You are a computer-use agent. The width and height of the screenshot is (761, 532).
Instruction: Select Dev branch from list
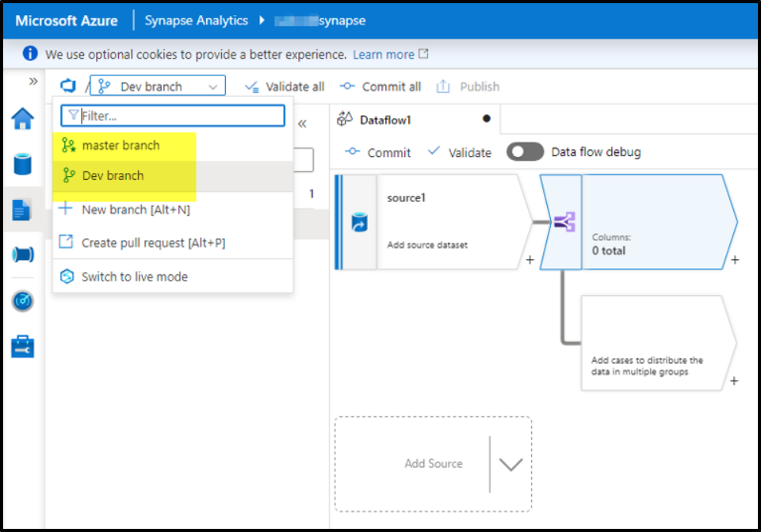click(x=173, y=176)
